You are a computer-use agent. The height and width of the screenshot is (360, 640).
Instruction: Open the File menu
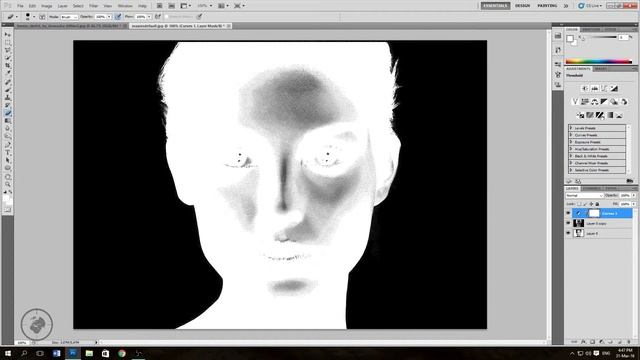click(20, 6)
